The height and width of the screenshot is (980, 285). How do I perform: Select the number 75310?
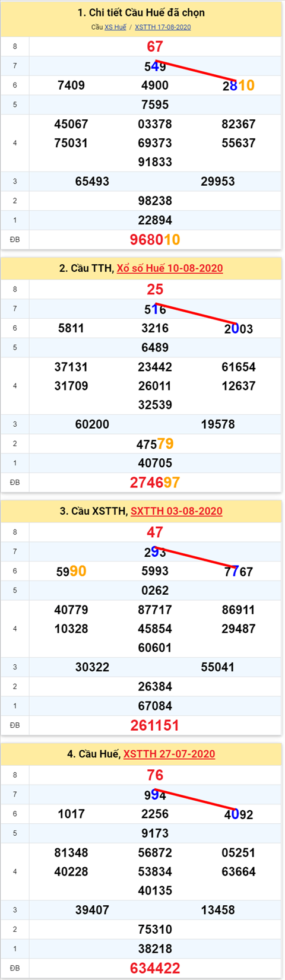point(155,930)
